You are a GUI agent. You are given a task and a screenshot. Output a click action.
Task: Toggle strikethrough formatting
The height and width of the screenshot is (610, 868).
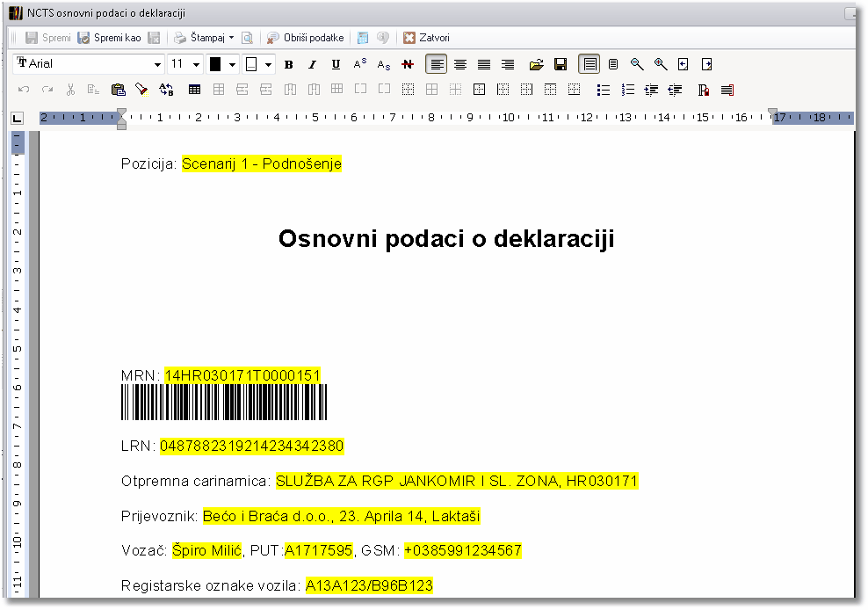(408, 64)
